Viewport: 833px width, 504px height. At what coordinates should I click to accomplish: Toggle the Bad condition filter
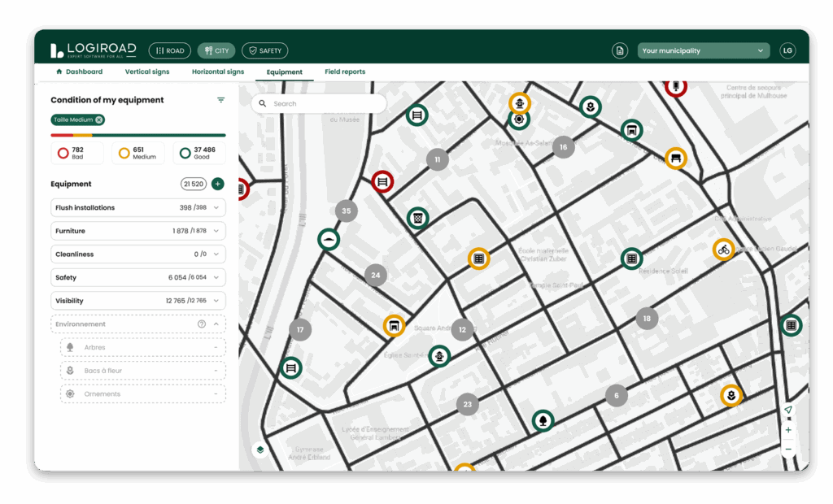point(77,153)
